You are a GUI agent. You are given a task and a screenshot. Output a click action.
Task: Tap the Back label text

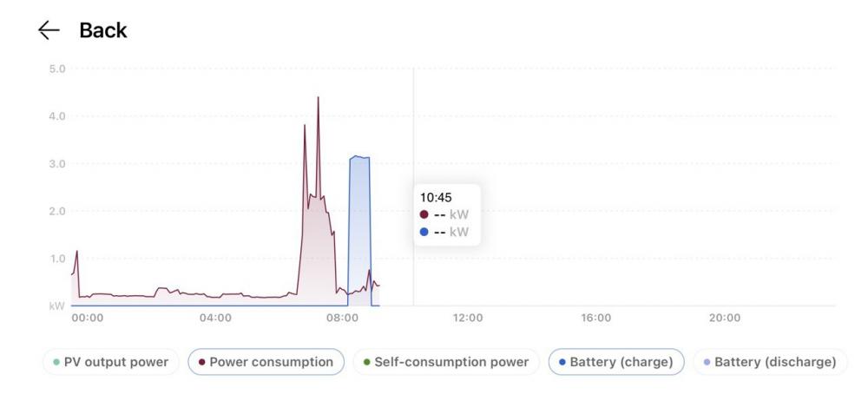[103, 30]
